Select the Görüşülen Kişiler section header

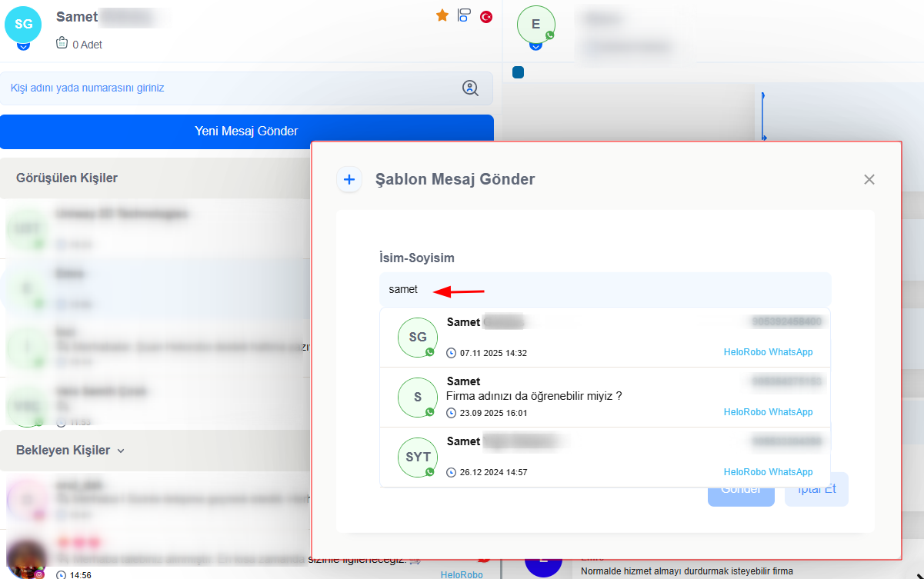(x=67, y=178)
